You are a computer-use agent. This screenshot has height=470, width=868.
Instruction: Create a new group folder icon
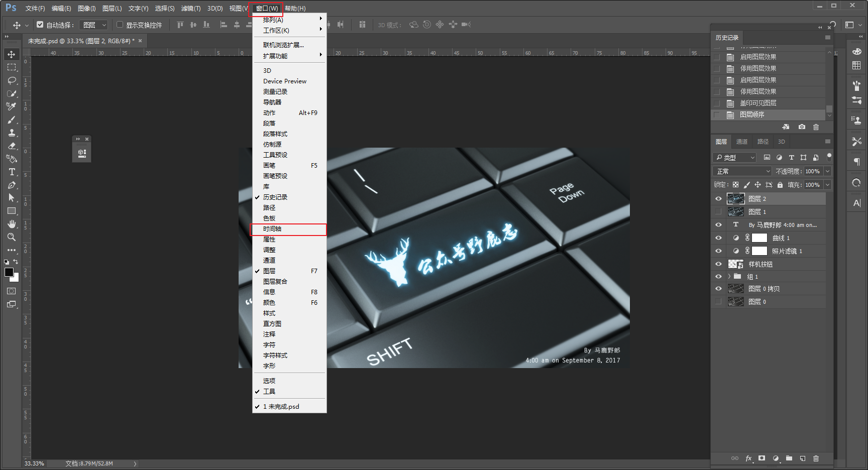[x=789, y=458]
